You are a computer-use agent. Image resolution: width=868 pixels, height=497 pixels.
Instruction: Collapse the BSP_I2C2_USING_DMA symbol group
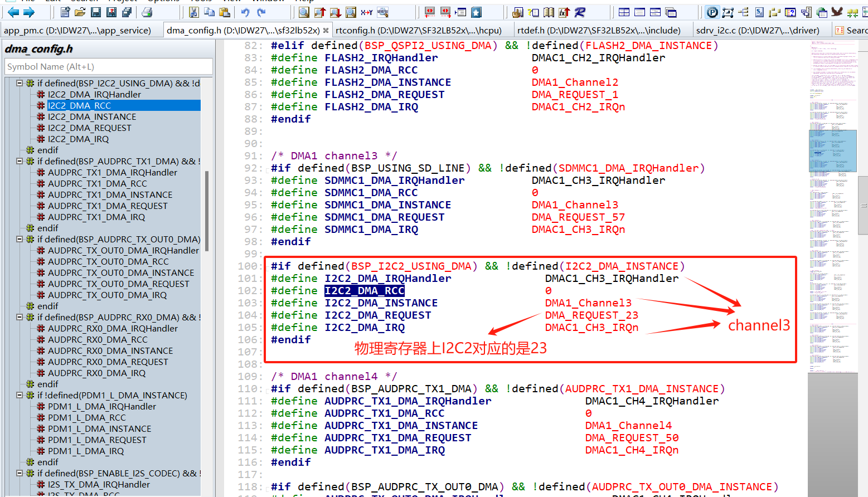coord(20,83)
